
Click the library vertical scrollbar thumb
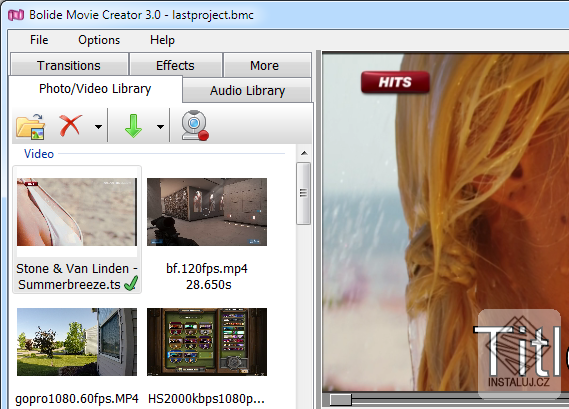(303, 193)
